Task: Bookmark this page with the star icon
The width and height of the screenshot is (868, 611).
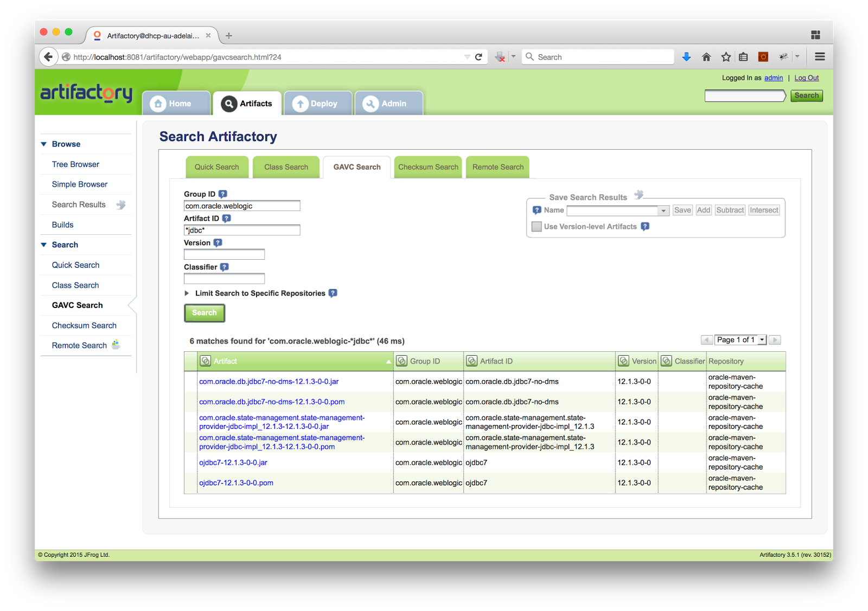Action: [726, 57]
